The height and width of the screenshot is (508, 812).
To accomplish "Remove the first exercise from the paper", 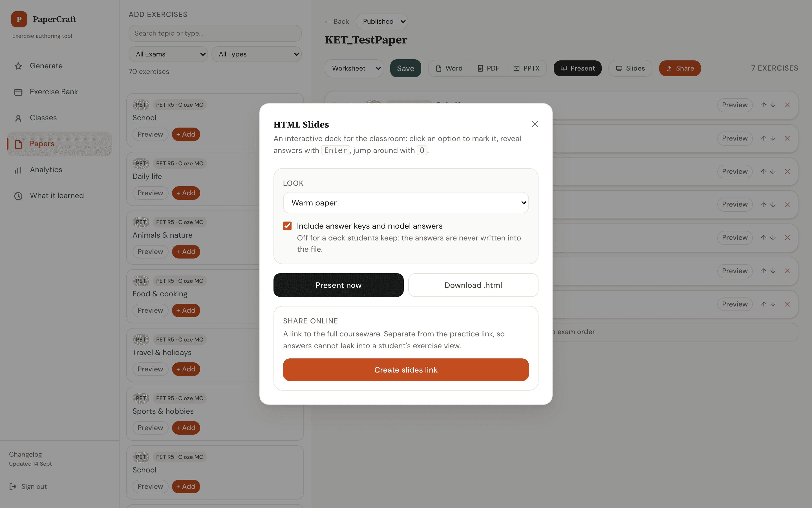I will [x=787, y=105].
